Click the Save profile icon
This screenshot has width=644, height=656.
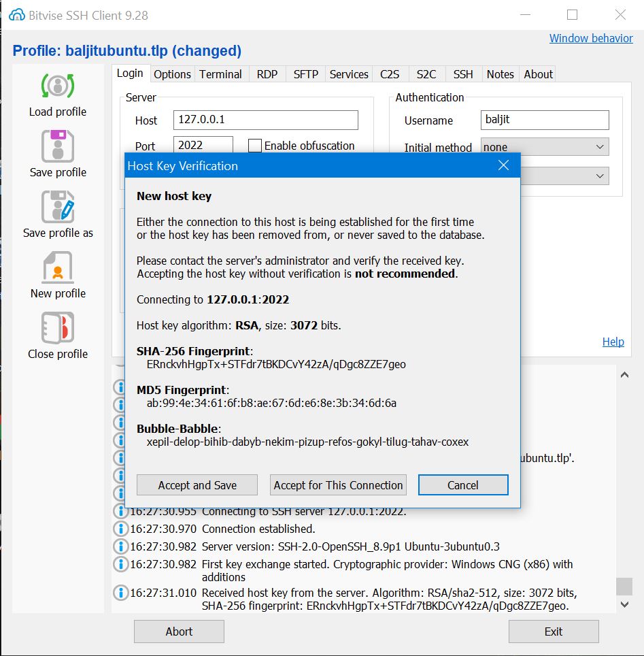coord(58,146)
